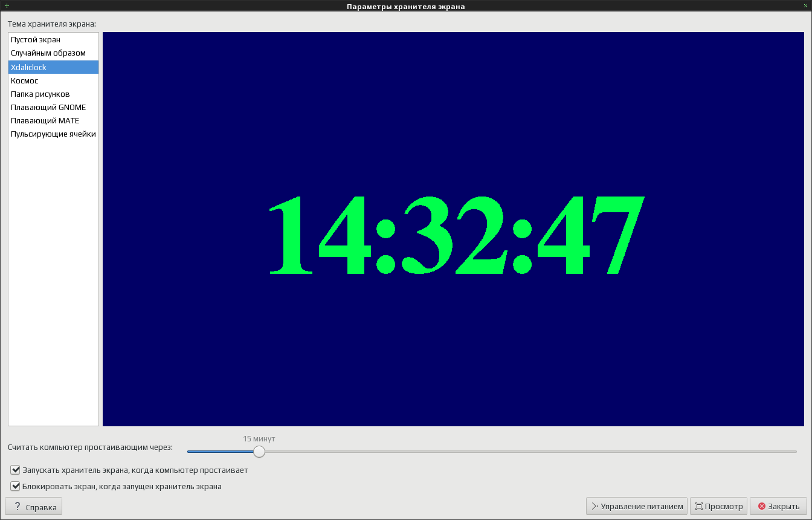Open Управление питанием power settings
This screenshot has width=812, height=520.
pyautogui.click(x=637, y=506)
